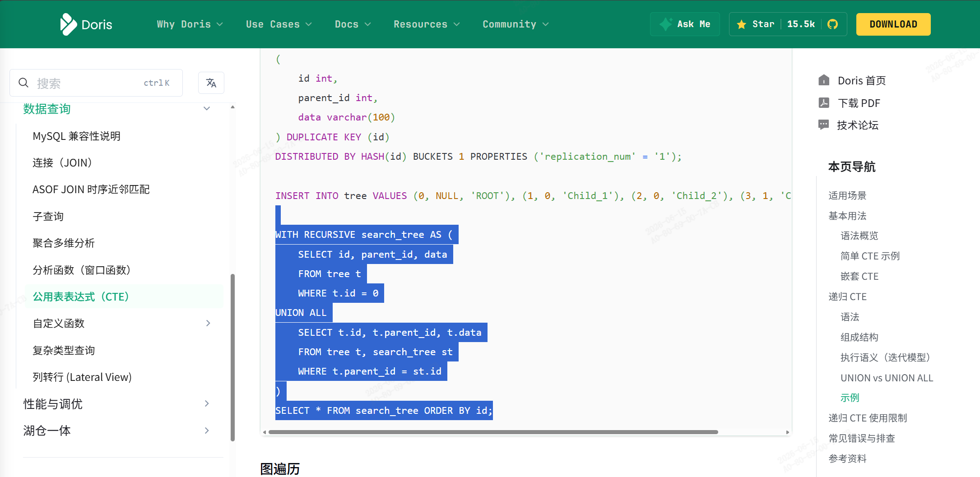Jump to 语法概览 section
This screenshot has width=980, height=477.
click(859, 236)
